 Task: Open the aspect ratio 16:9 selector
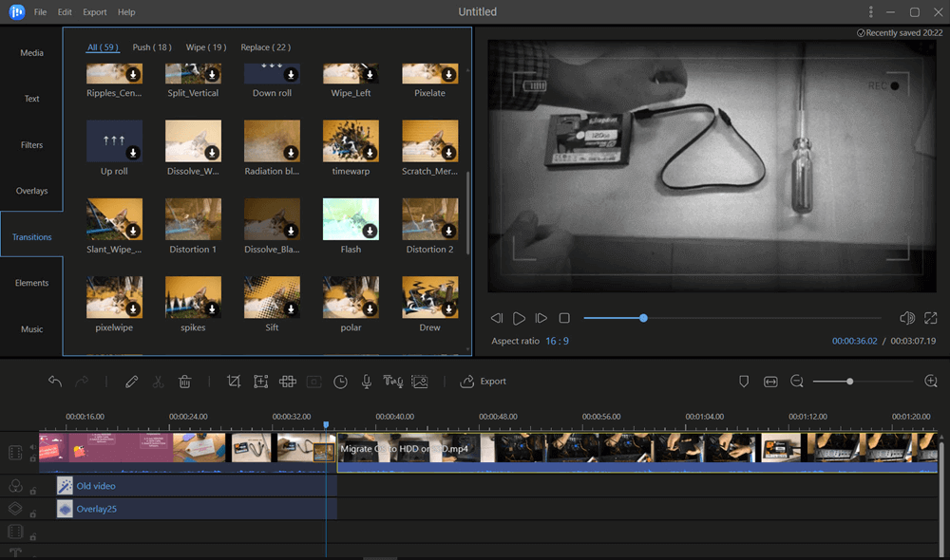point(557,341)
